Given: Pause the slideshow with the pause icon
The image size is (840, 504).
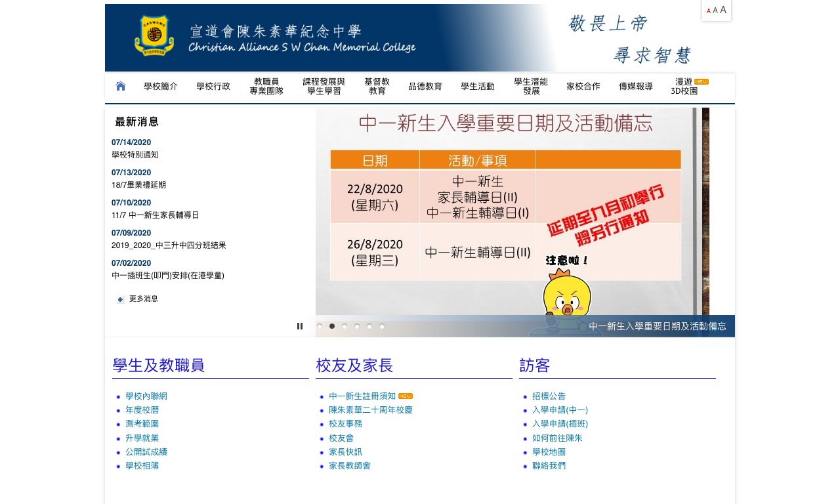Looking at the screenshot, I should pyautogui.click(x=300, y=326).
